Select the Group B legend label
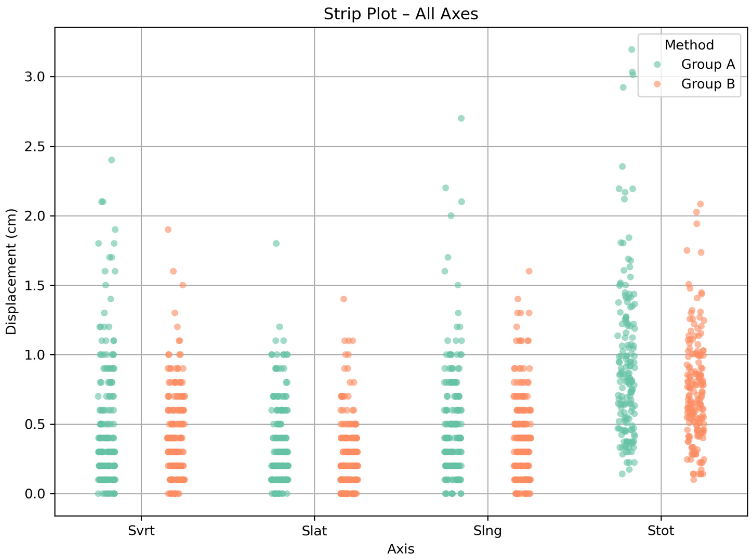The image size is (756, 559). pos(708,84)
